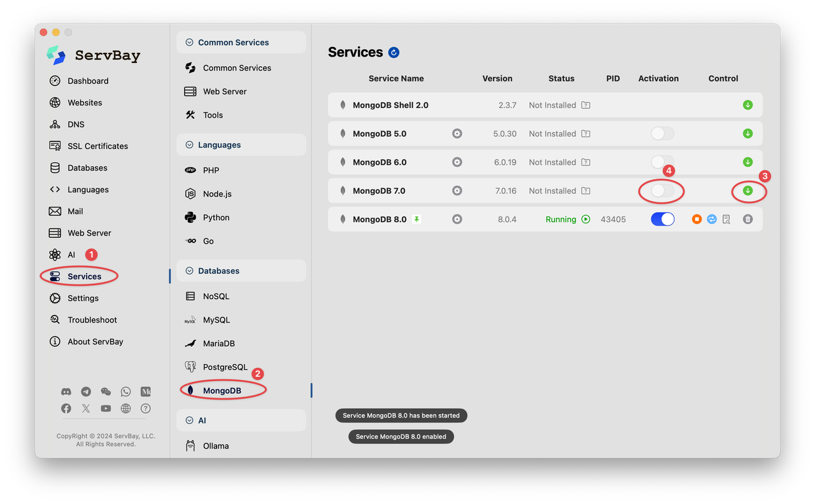This screenshot has height=504, width=815.
Task: Click the green play icon next to Running
Action: 586,219
